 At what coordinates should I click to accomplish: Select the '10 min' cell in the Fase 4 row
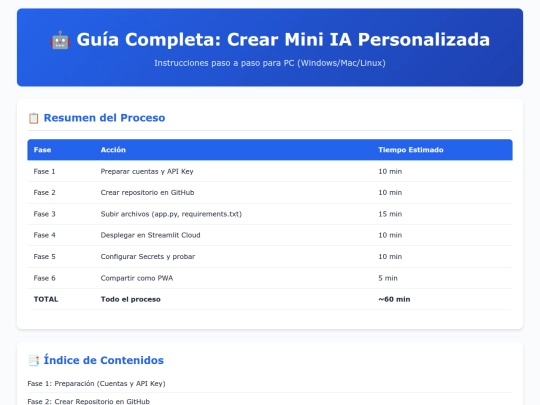coord(390,235)
